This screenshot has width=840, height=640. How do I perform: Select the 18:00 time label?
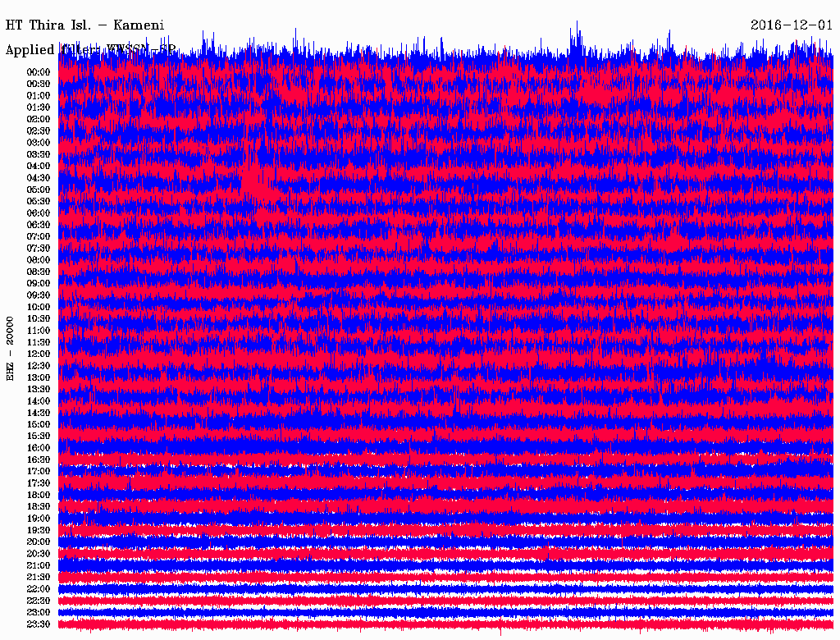39,496
